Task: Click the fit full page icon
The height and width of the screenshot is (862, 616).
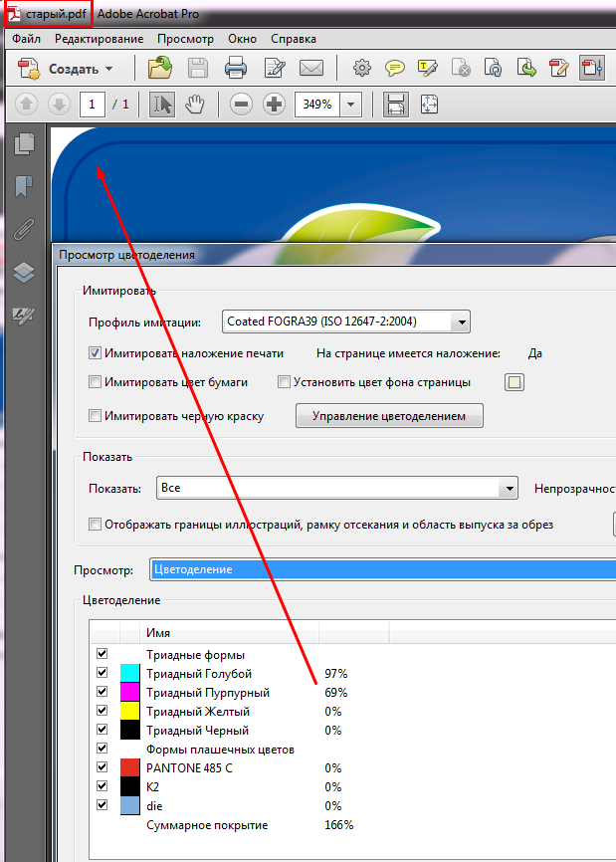Action: pyautogui.click(x=429, y=104)
